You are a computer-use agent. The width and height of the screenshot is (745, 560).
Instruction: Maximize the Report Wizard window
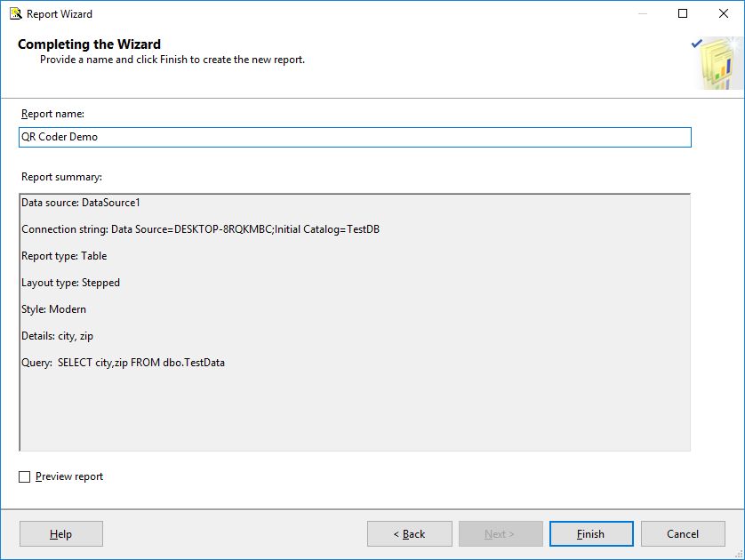[683, 13]
